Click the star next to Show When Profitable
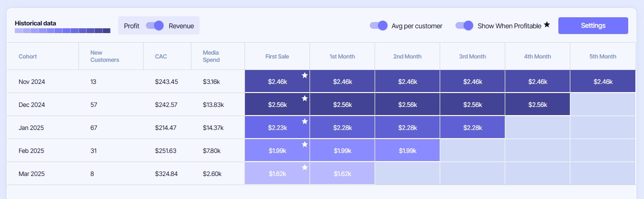The width and height of the screenshot is (644, 199). tap(547, 25)
